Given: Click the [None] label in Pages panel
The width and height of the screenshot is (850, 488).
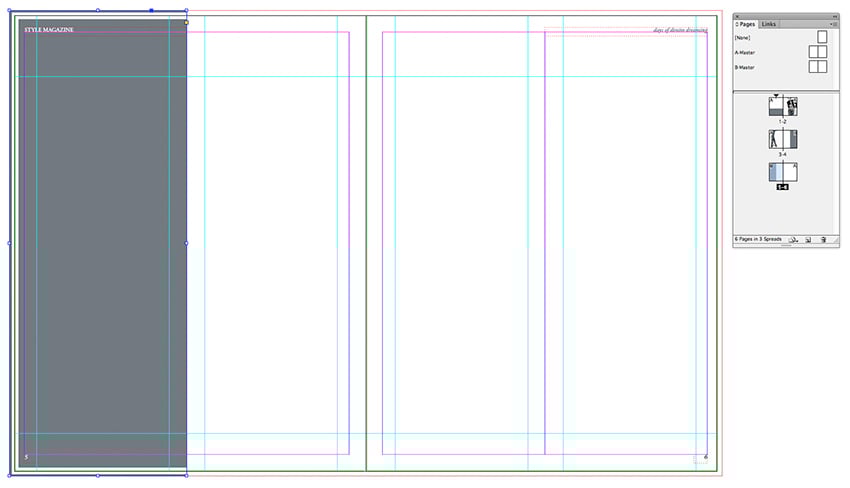Looking at the screenshot, I should click(743, 37).
